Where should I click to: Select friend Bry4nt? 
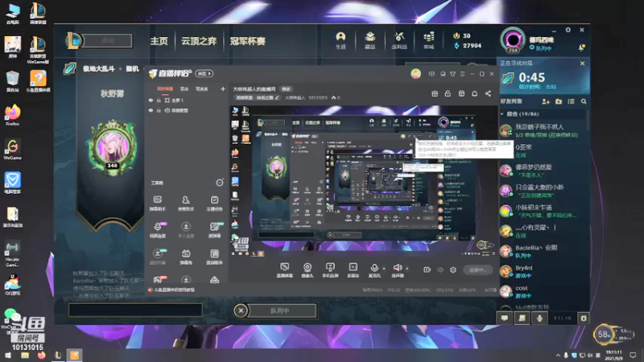point(543,271)
